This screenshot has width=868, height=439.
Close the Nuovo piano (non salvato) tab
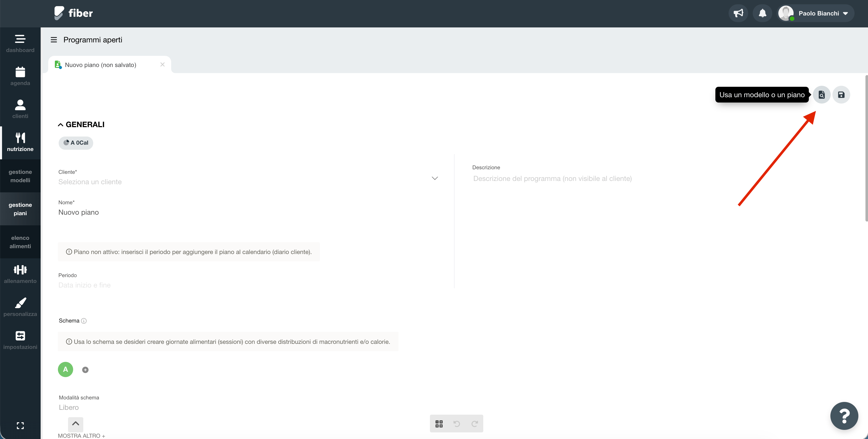pyautogui.click(x=163, y=64)
